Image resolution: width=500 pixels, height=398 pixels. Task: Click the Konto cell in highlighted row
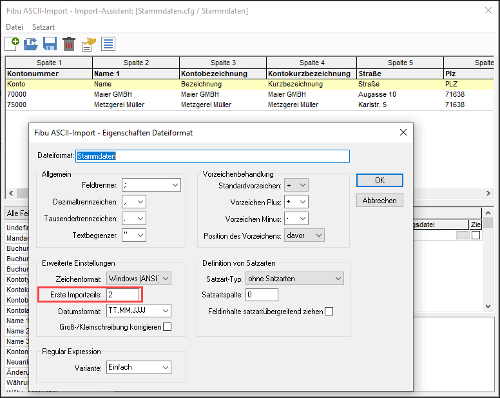49,84
